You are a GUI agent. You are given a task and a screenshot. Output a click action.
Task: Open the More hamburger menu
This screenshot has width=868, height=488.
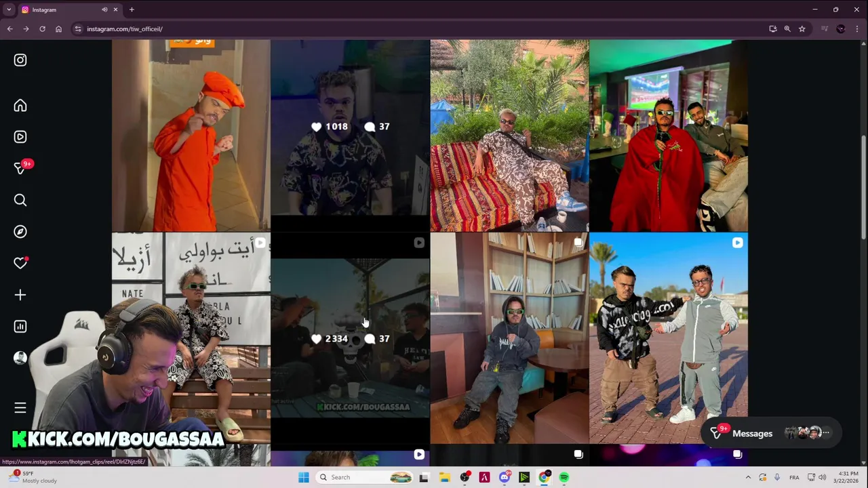pos(20,408)
